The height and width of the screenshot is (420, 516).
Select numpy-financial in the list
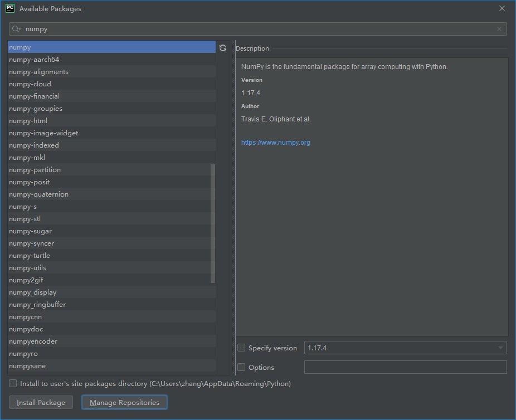pos(111,96)
